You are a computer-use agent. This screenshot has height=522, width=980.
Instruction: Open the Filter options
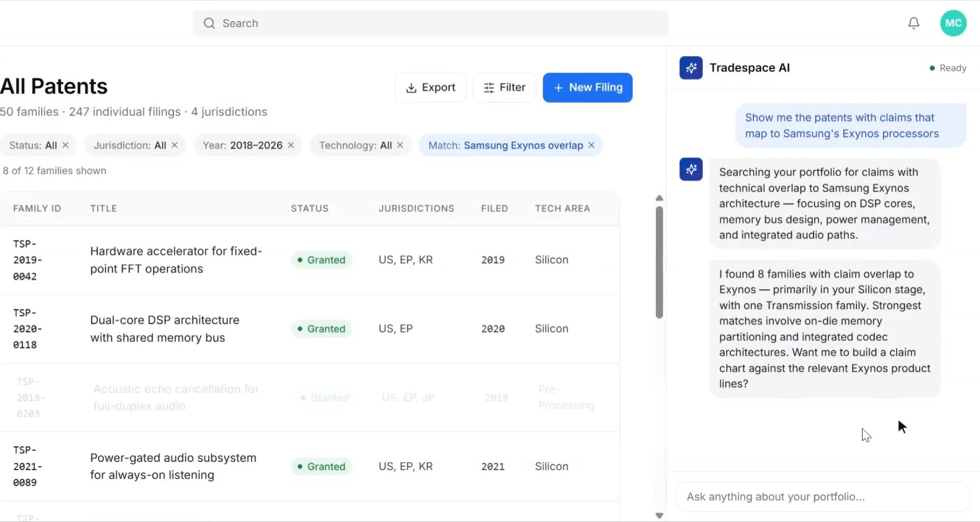tap(504, 87)
